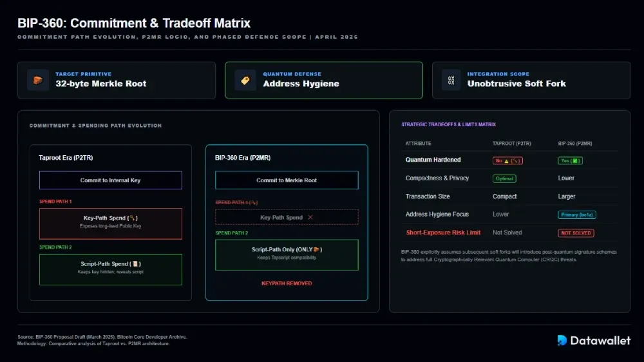Click the Taproot Key-Path Spend box

pos(111,224)
